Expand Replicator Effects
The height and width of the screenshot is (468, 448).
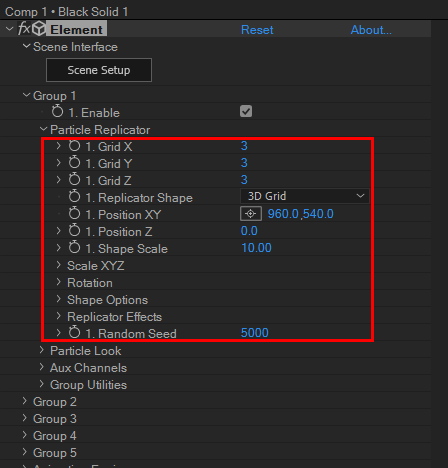point(59,316)
